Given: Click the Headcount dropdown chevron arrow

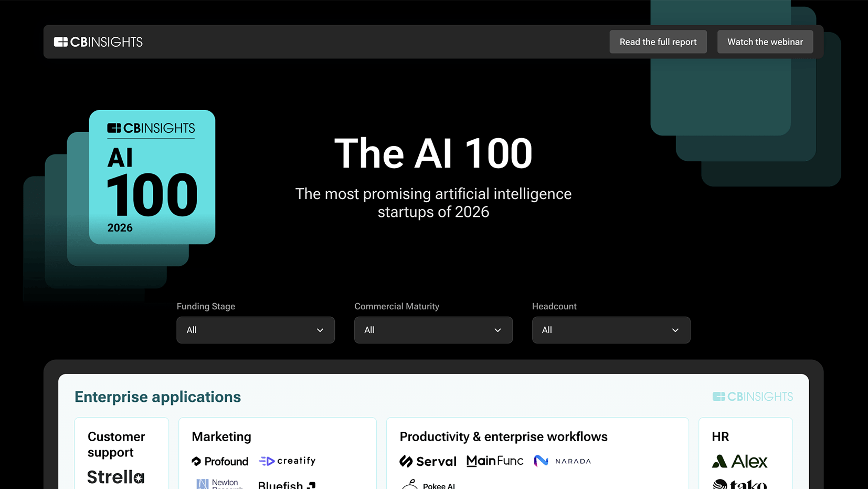Looking at the screenshot, I should (675, 330).
